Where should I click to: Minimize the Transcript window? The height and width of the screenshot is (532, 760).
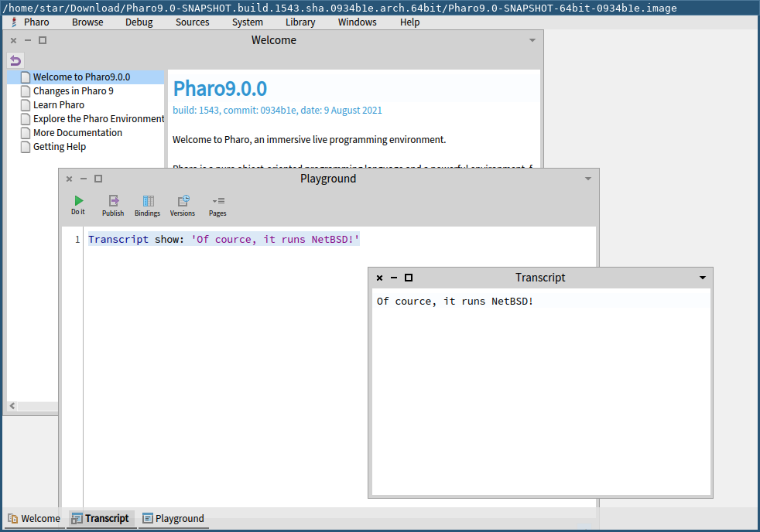(x=394, y=278)
